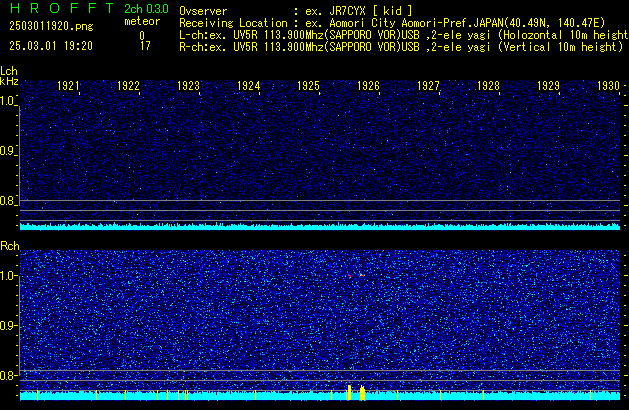The image size is (629, 410).
Task: Click the Rch channel label
Action: (10, 246)
